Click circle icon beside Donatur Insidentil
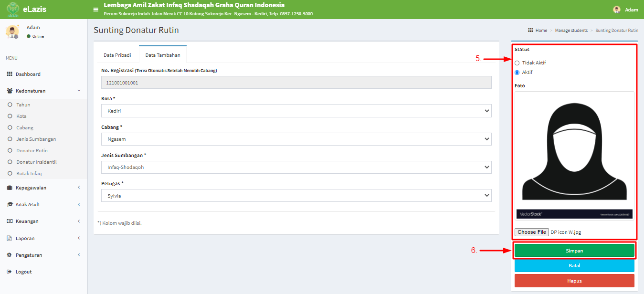Screen dimensions: 644x294 pos(10,162)
